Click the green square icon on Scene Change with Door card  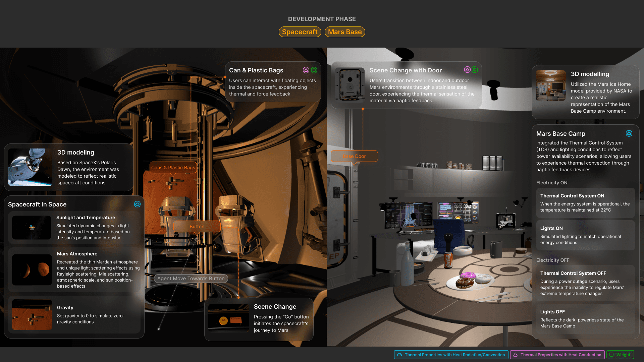click(475, 70)
